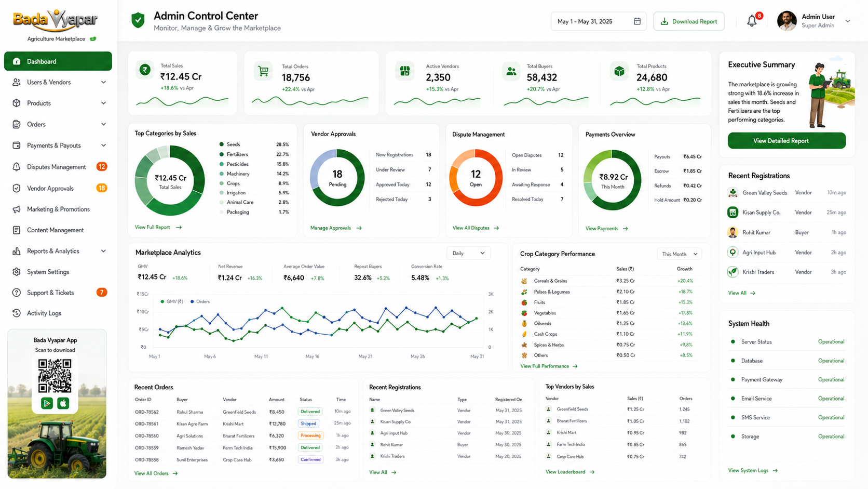Click the System Settings gear icon
This screenshot has height=489, width=868.
(x=17, y=272)
